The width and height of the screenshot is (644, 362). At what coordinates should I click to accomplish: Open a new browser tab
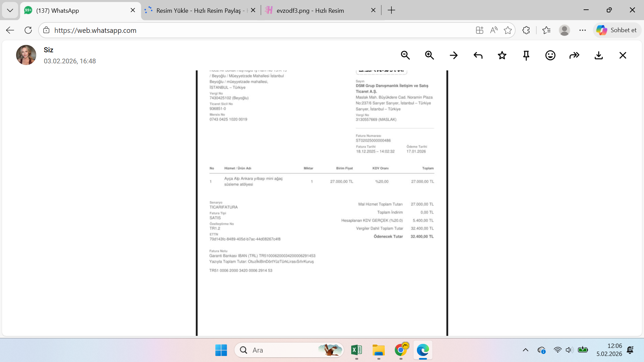pyautogui.click(x=391, y=10)
